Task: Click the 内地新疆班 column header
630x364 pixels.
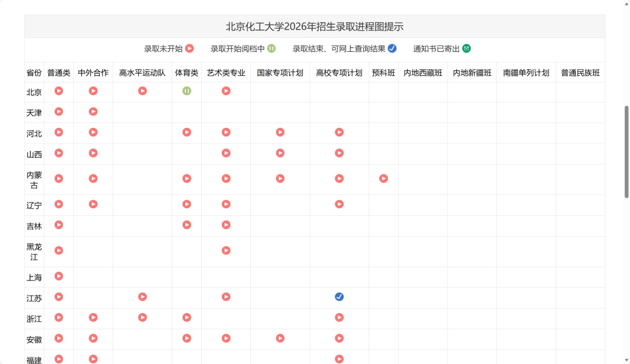Action: click(472, 73)
